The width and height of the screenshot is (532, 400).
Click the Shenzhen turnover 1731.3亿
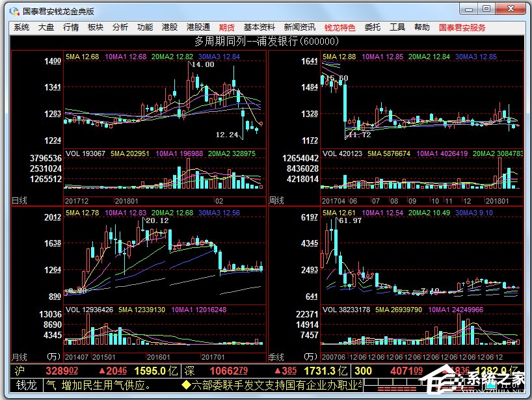coord(326,371)
